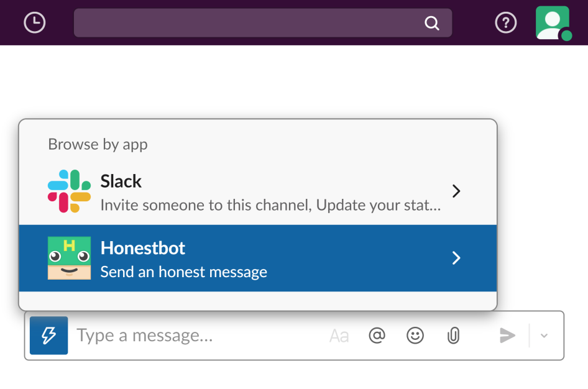
Task: Open the history clock icon
Action: pyautogui.click(x=35, y=22)
